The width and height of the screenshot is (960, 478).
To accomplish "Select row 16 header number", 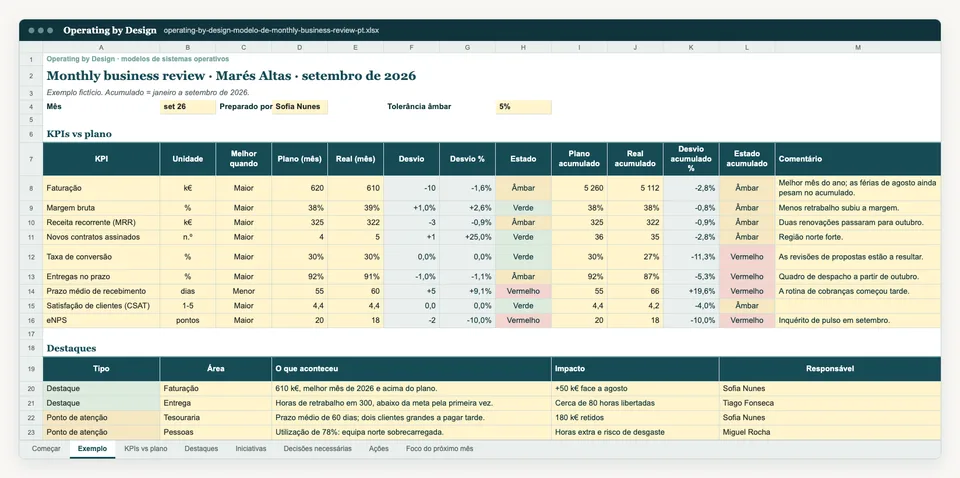I will click(31, 320).
